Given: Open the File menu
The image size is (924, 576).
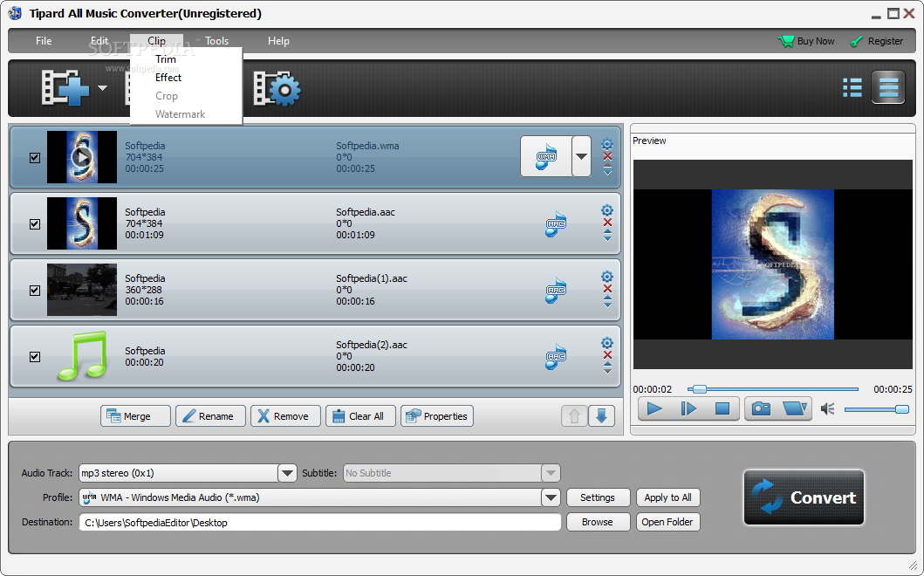Looking at the screenshot, I should coord(44,41).
